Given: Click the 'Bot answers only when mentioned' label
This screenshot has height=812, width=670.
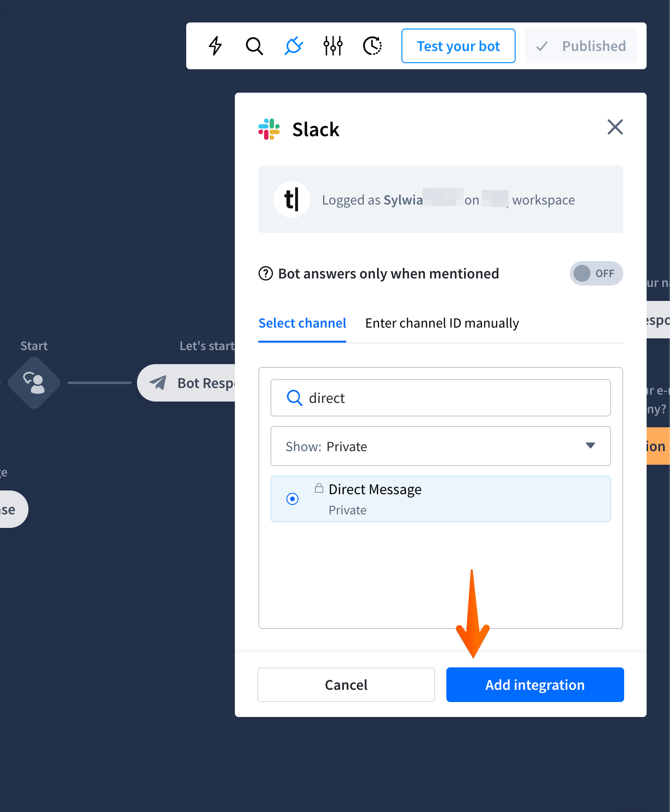Looking at the screenshot, I should [388, 273].
